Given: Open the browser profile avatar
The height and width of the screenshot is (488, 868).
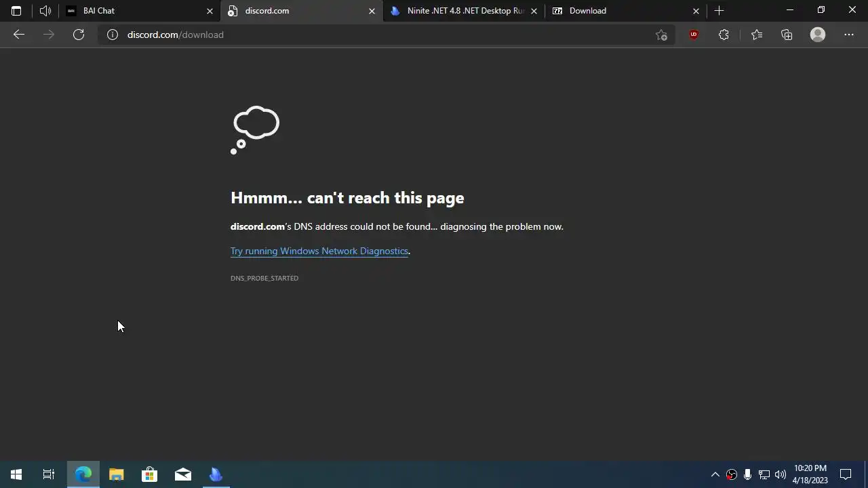Looking at the screenshot, I should 818,35.
